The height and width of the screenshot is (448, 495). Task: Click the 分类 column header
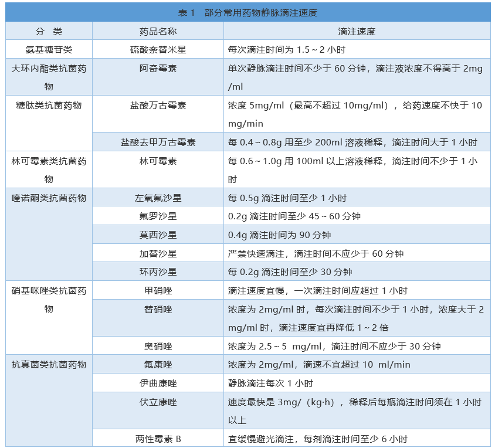49,31
